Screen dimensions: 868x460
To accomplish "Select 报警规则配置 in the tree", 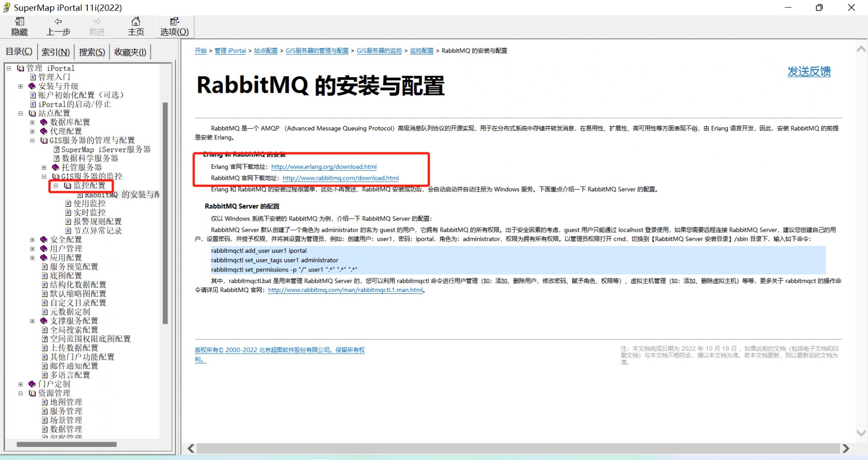I will point(98,222).
